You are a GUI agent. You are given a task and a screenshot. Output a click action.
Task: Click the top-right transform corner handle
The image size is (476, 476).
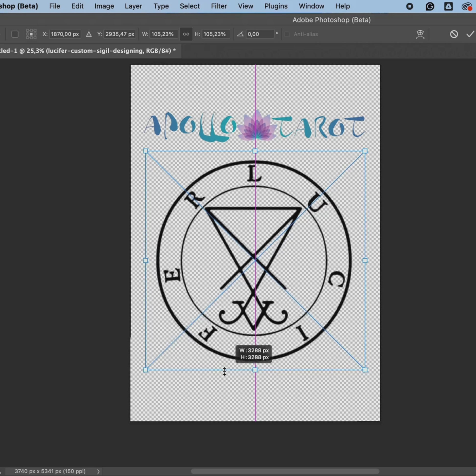365,151
